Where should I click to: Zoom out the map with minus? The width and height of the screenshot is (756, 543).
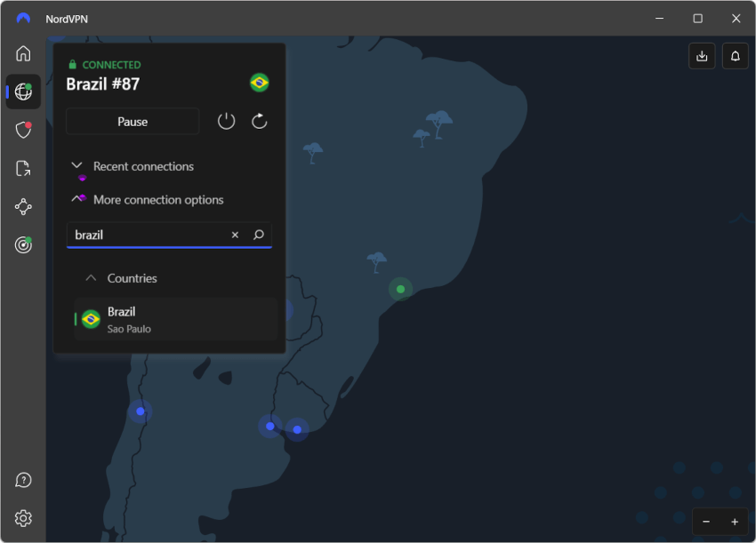pos(706,522)
